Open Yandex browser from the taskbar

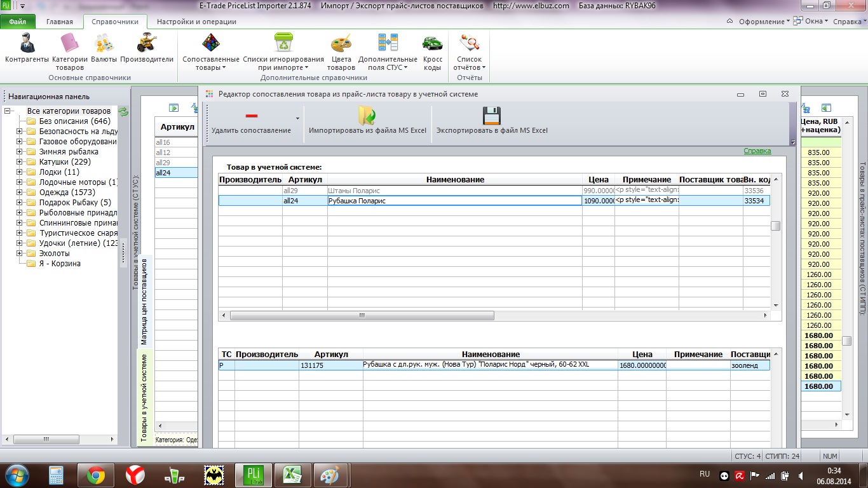(x=135, y=475)
